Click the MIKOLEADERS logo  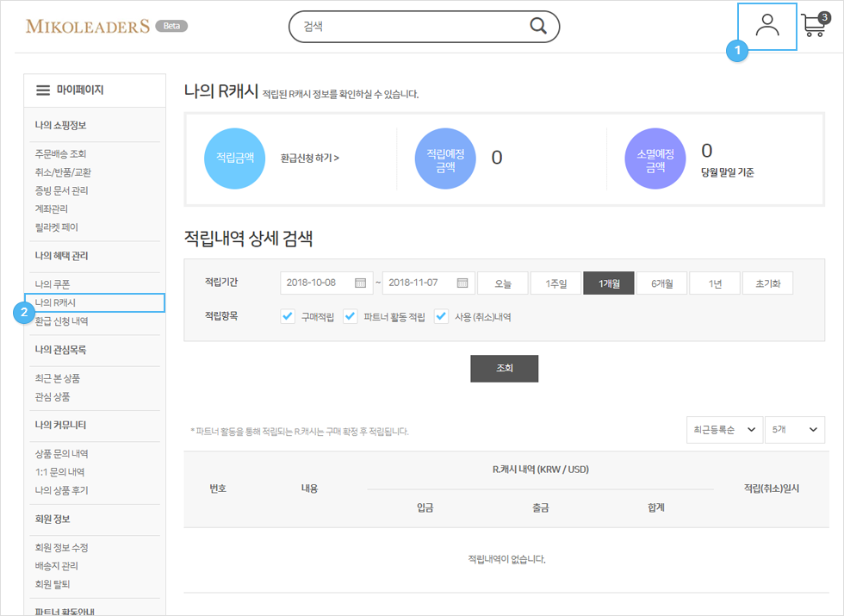pos(88,26)
